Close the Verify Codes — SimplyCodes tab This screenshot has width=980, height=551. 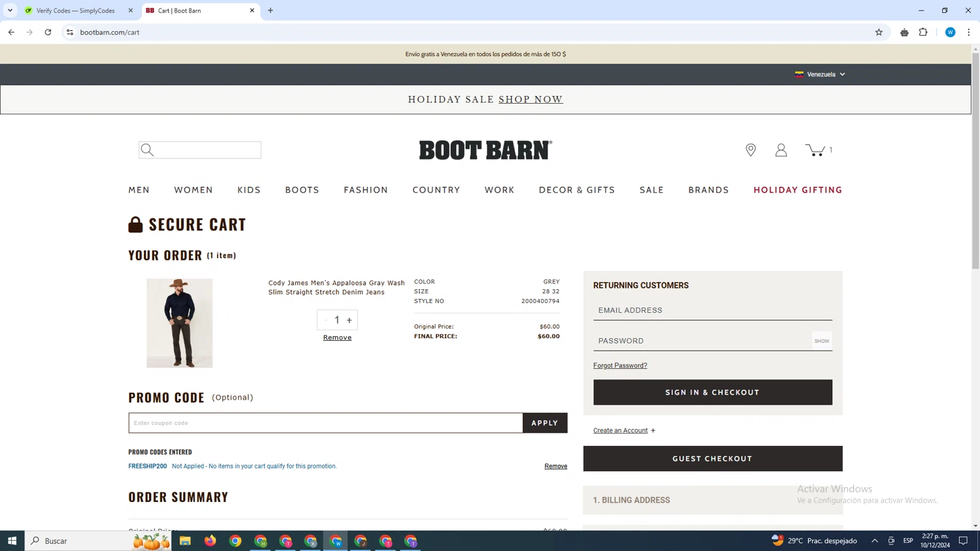point(130,10)
